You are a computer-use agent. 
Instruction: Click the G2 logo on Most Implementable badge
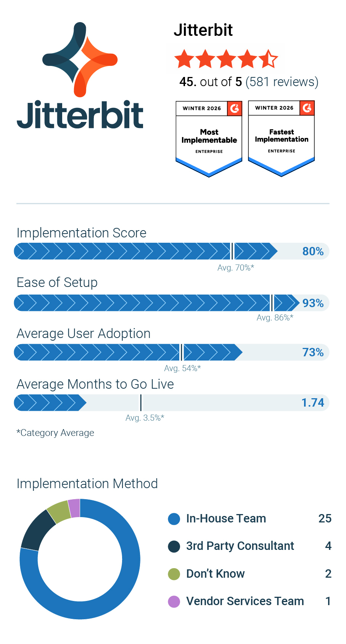235,108
